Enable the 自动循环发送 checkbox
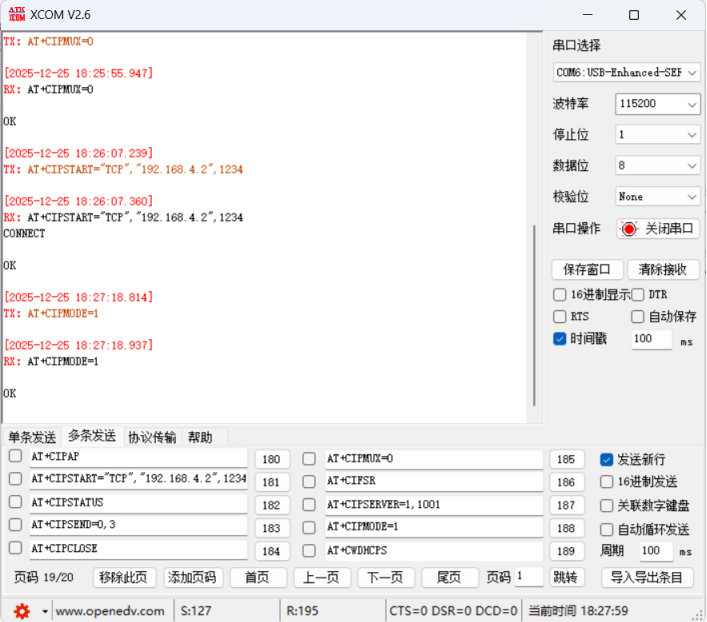This screenshot has width=707, height=622. coord(606,529)
